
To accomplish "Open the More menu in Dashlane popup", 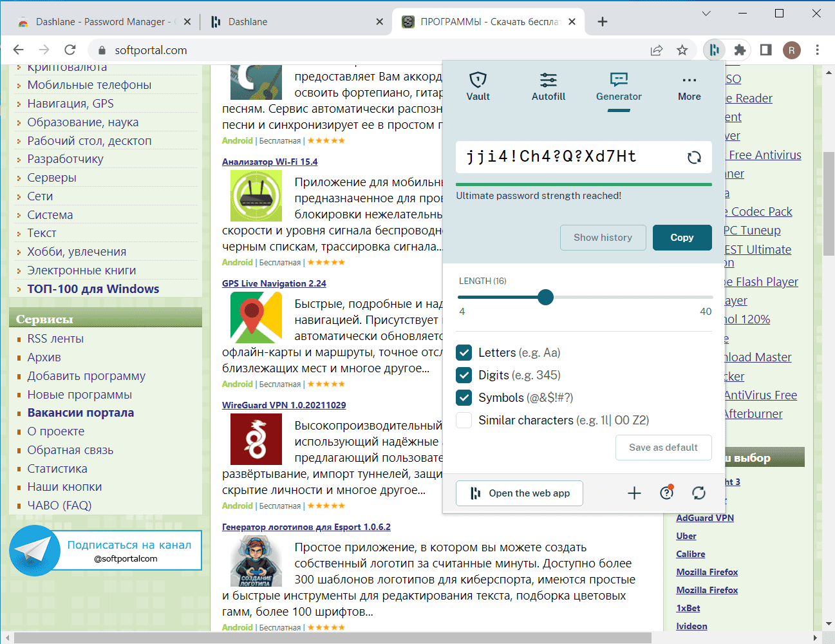I will point(690,87).
